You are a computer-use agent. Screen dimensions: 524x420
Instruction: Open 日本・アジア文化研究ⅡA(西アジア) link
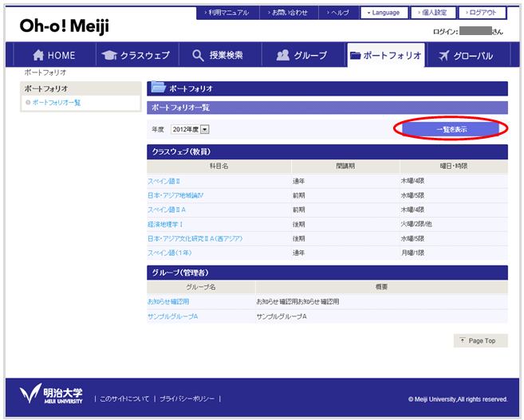[195, 238]
